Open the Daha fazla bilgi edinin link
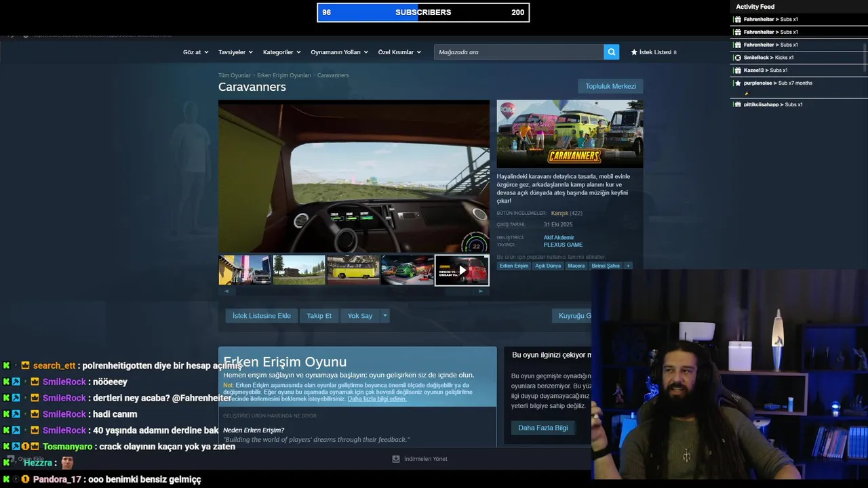The width and height of the screenshot is (868, 488). point(377,399)
